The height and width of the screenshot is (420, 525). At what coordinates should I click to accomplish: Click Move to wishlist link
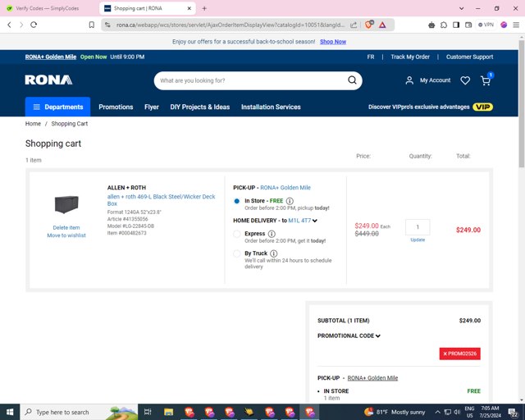(66, 235)
